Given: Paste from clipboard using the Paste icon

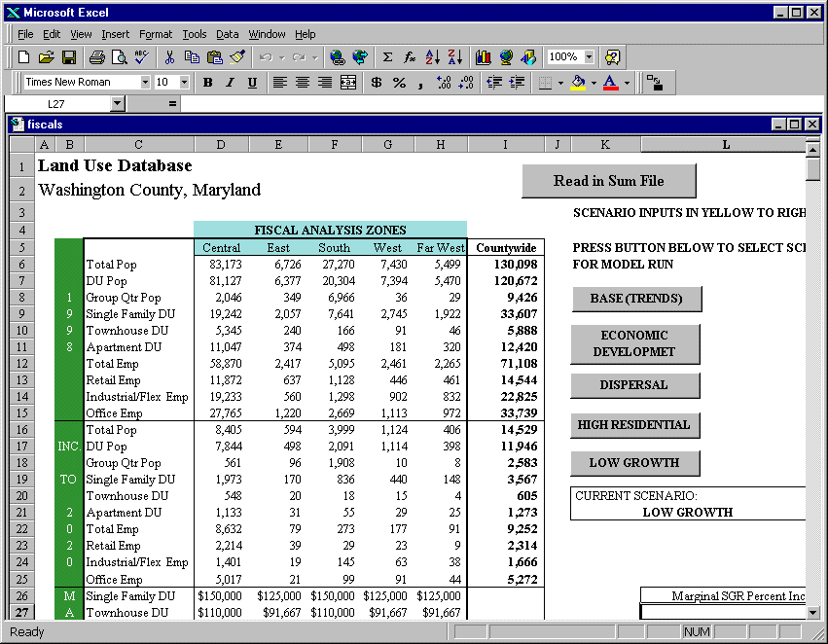Looking at the screenshot, I should pyautogui.click(x=214, y=57).
